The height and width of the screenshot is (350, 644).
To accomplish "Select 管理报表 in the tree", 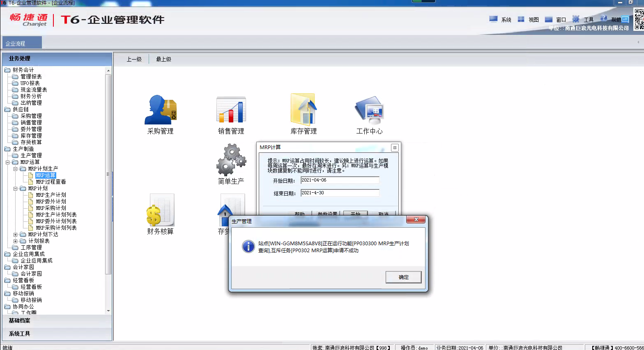I will tap(31, 76).
